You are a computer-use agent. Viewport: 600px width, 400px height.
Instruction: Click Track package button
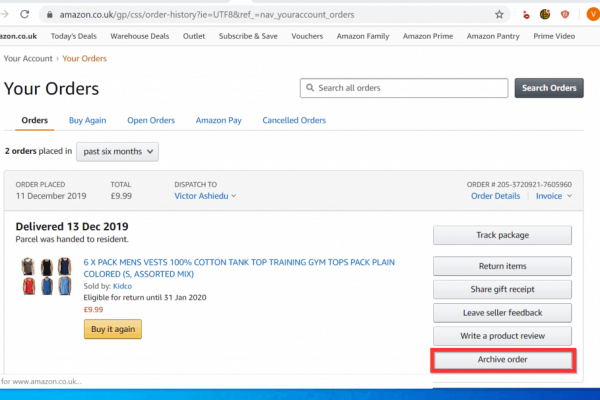tap(502, 235)
